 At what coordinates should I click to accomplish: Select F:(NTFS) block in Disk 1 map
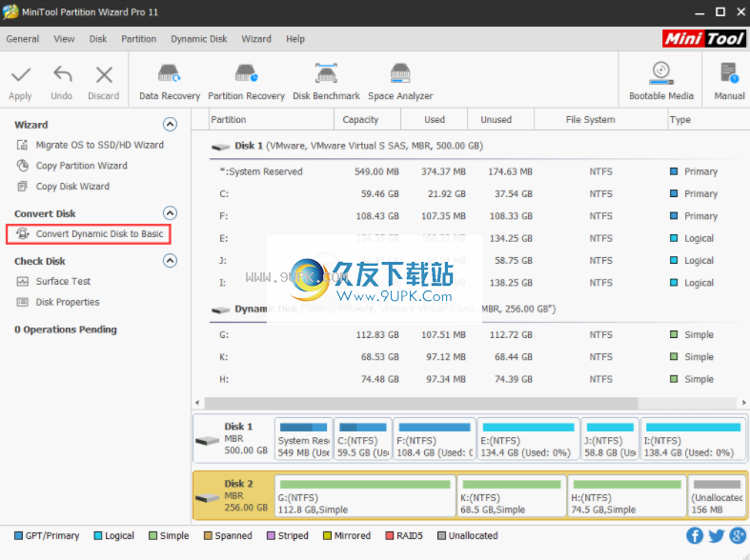click(435, 440)
